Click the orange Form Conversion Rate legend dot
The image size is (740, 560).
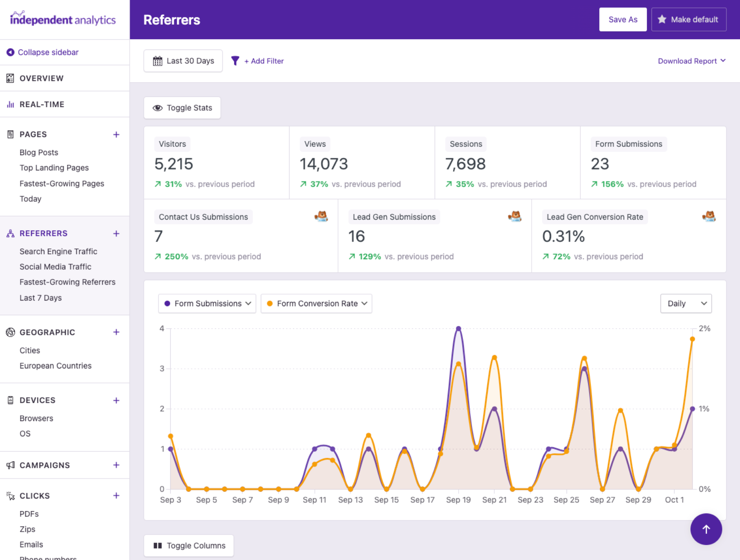click(270, 303)
